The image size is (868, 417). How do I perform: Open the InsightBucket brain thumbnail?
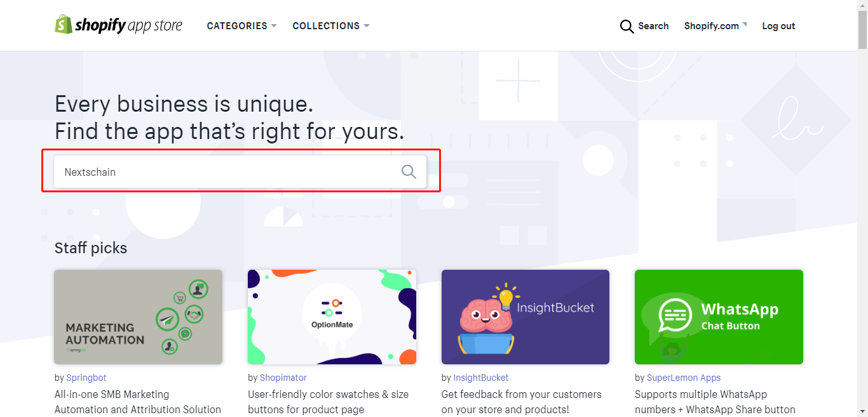point(526,317)
